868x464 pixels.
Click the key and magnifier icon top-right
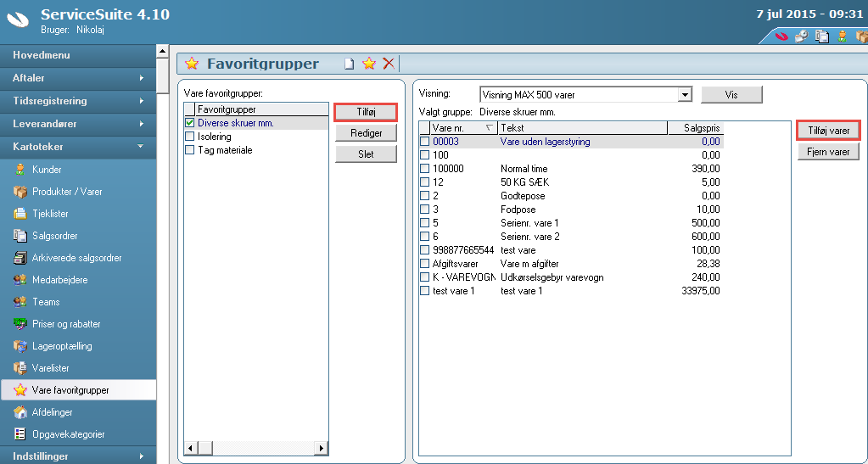(802, 36)
